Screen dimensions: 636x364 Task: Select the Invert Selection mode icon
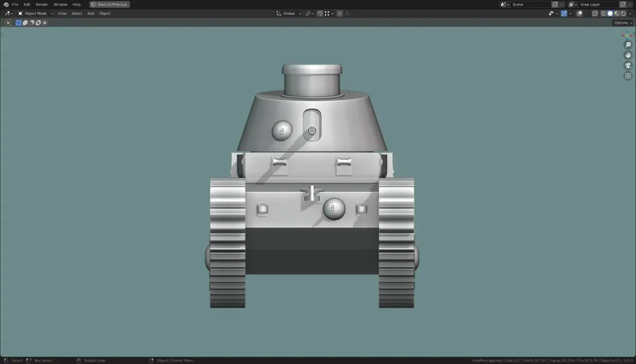pos(38,23)
